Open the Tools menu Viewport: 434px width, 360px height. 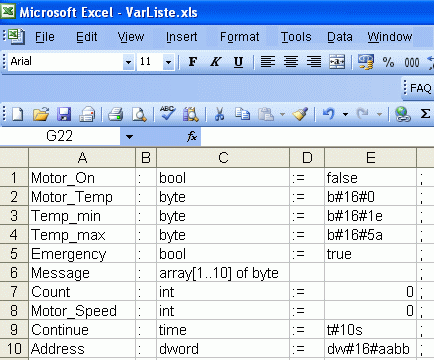[296, 37]
